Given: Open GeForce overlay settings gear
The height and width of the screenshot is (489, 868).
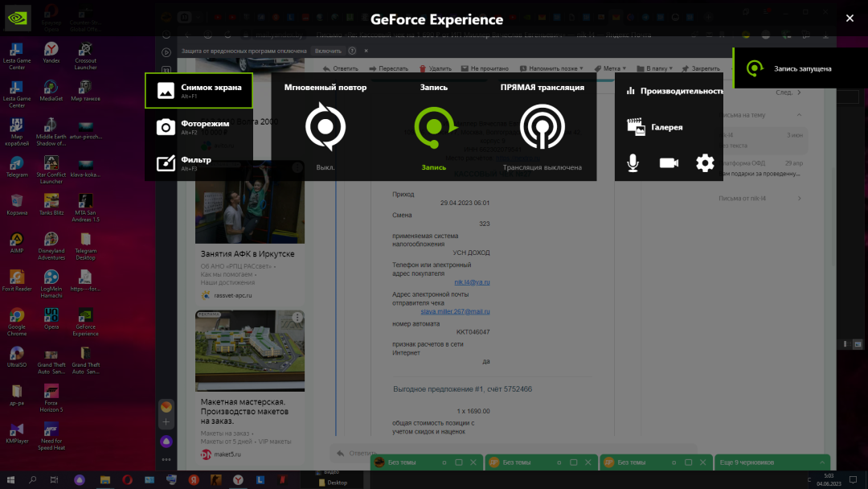Looking at the screenshot, I should [x=705, y=162].
